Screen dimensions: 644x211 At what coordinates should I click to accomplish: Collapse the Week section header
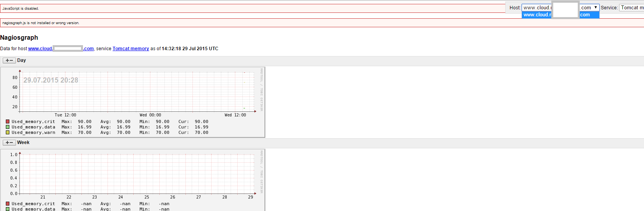[23, 142]
